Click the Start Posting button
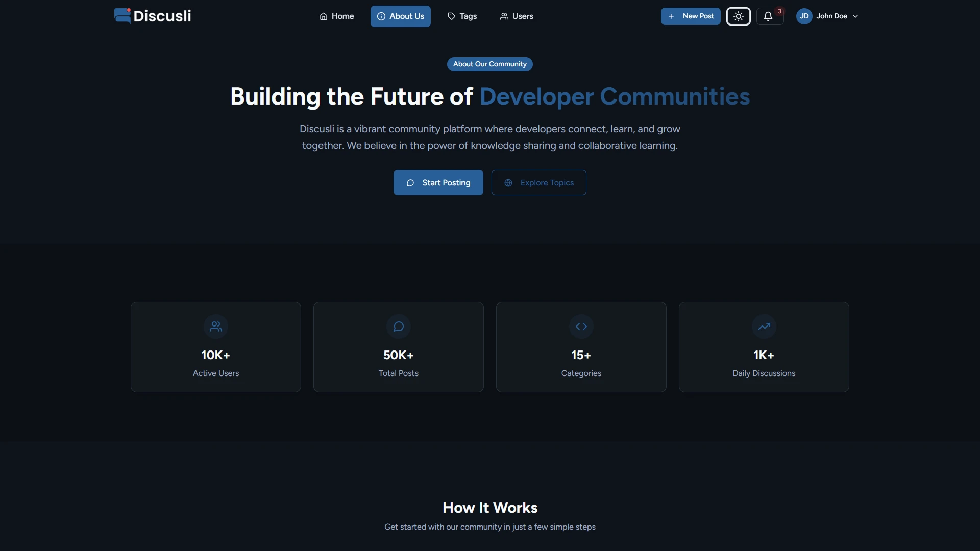The image size is (980, 551). point(438,183)
